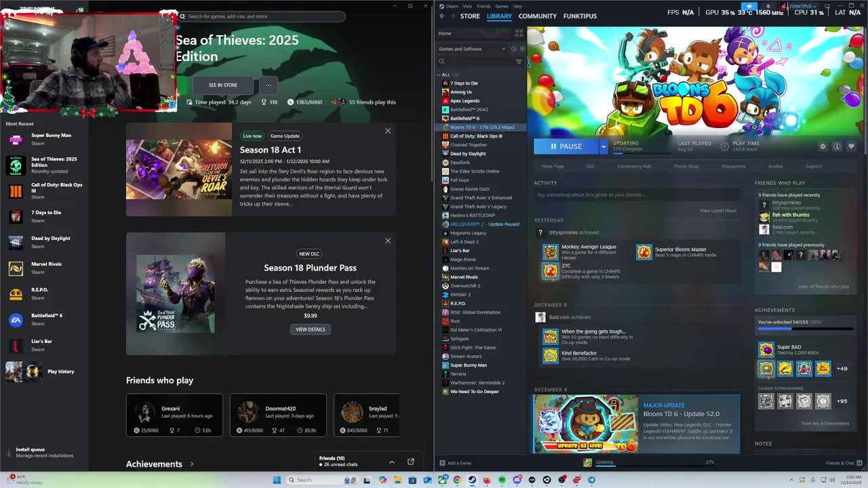Image resolution: width=868 pixels, height=488 pixels.
Task: Click the Steam forward navigation arrow
Action: (x=453, y=16)
